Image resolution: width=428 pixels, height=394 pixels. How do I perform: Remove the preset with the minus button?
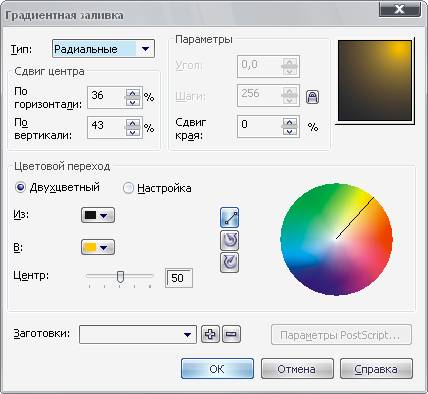coord(231,334)
